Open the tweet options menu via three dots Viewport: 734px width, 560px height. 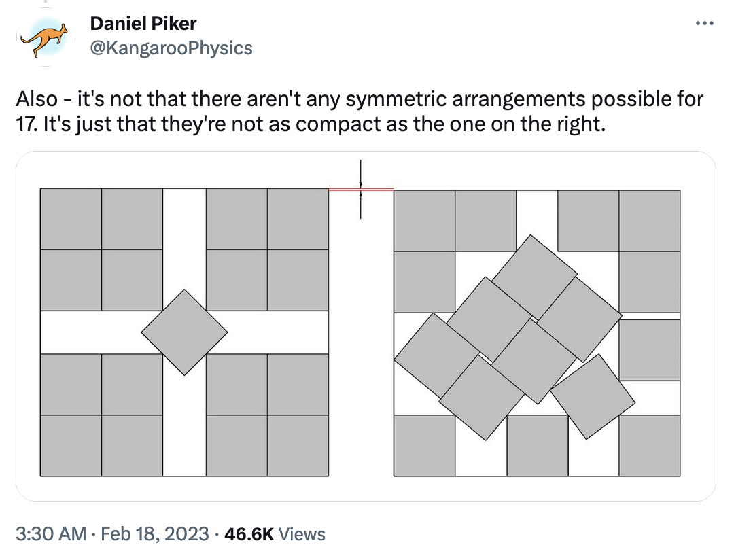pos(705,22)
